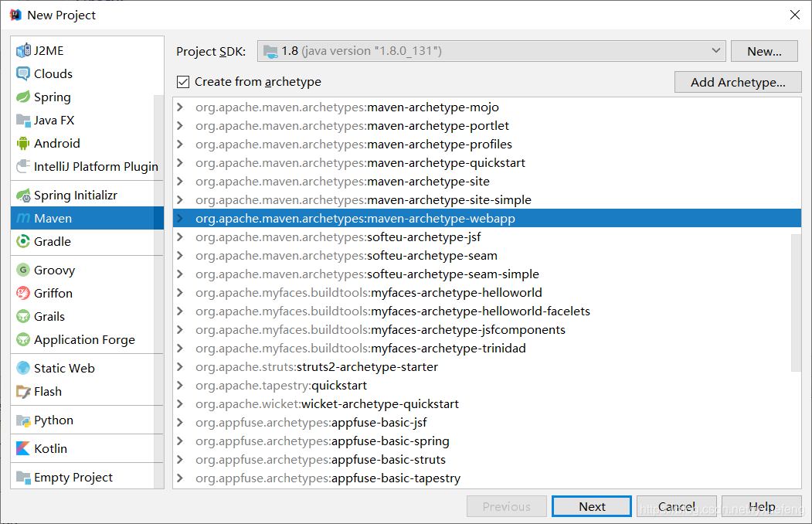Select appfuse-basic-jsf row
Screen dimensions: 812x524
[x=487, y=423]
